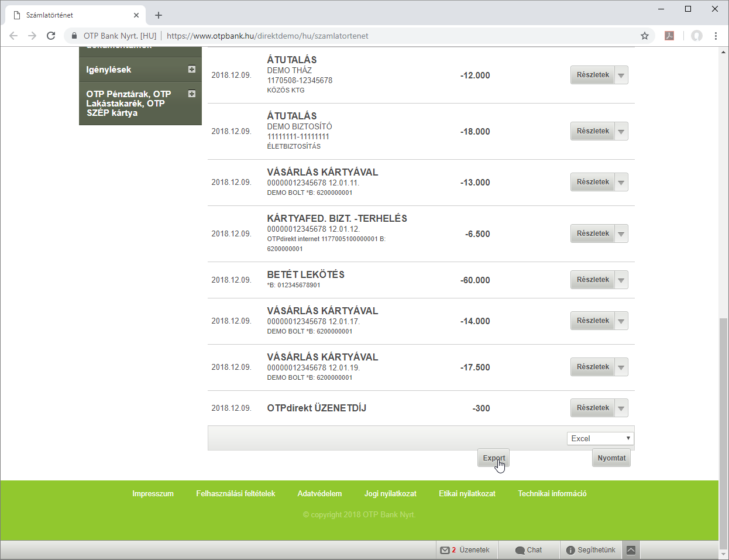Click the amount -300
Screen dimensions: 729x560
[x=481, y=408]
